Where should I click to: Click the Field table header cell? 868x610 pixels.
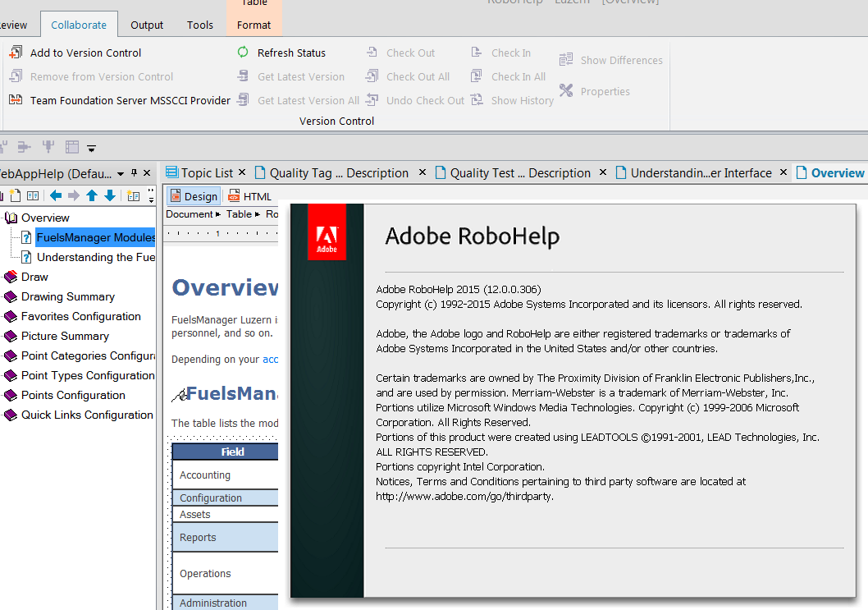pyautogui.click(x=226, y=452)
